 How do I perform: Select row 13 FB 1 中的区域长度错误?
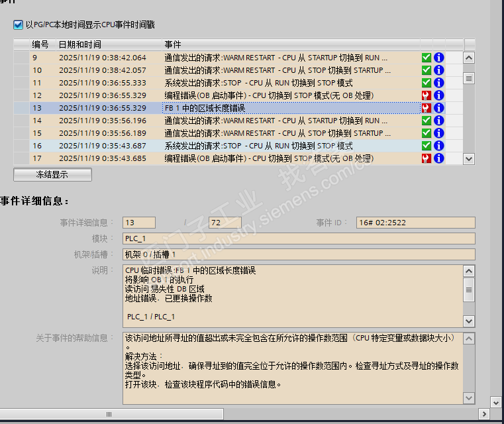coord(238,108)
